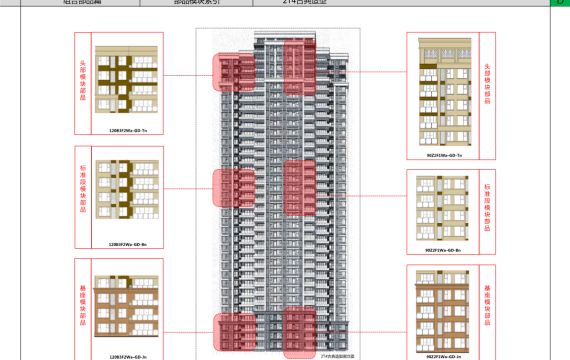This screenshot has width=570, height=360.
Task: Click top-center red highlighted region on tower
Action: pyautogui.click(x=300, y=67)
